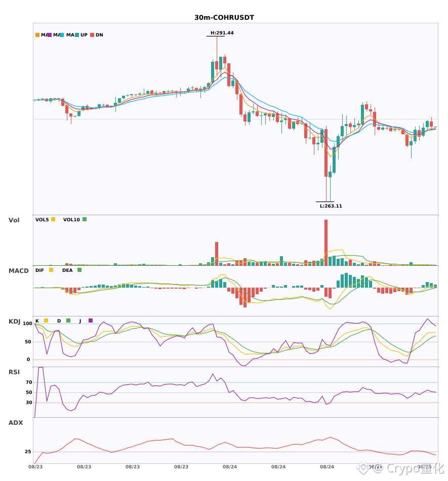Screen dimensions: 448x481
Task: Click the RSI axis value 30
Action: point(29,403)
